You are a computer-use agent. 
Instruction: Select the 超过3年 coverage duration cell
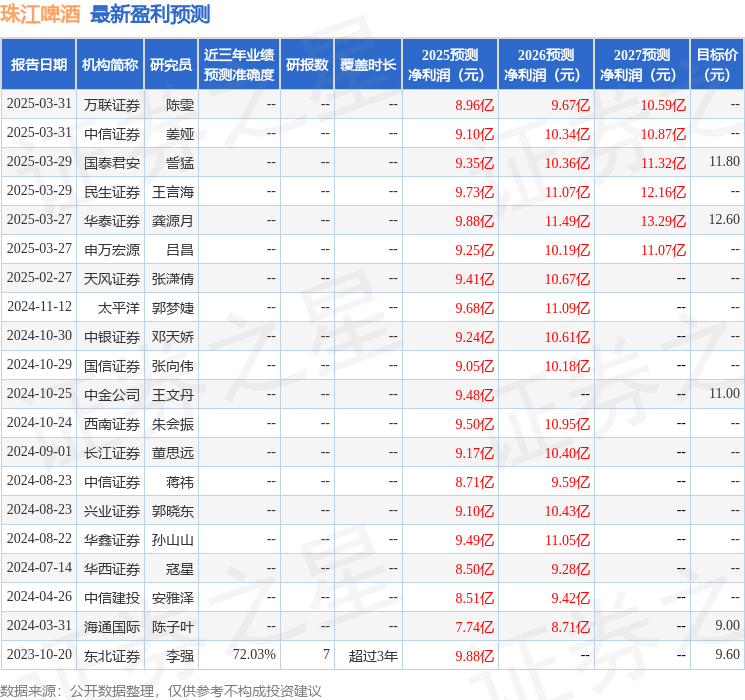(373, 656)
